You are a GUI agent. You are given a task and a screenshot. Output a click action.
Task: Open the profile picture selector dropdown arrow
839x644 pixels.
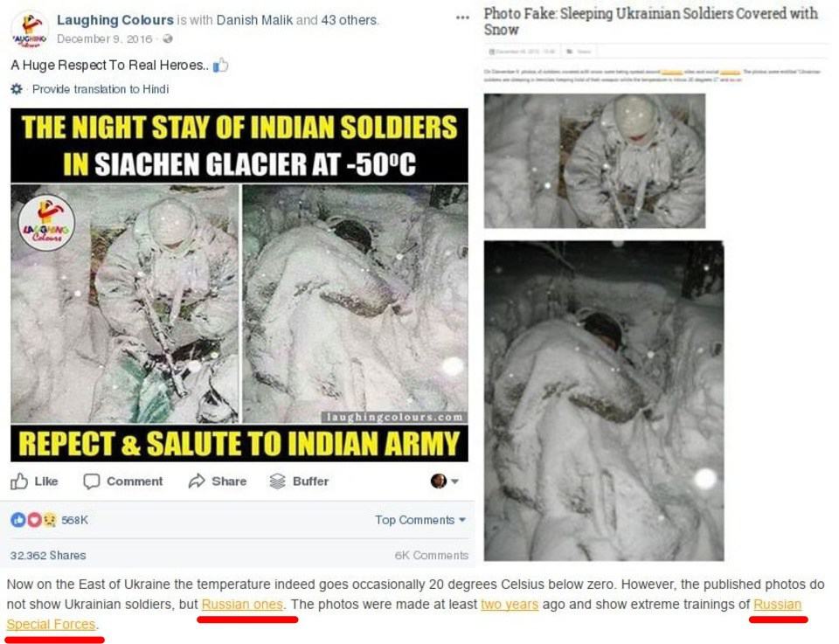[x=454, y=481]
